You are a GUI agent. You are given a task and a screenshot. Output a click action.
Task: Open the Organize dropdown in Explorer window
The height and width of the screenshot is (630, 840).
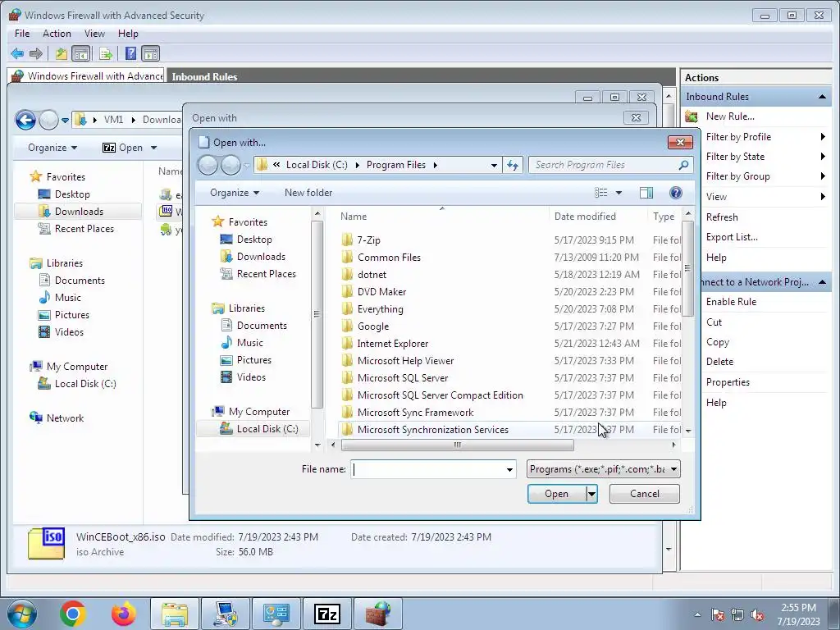(52, 148)
